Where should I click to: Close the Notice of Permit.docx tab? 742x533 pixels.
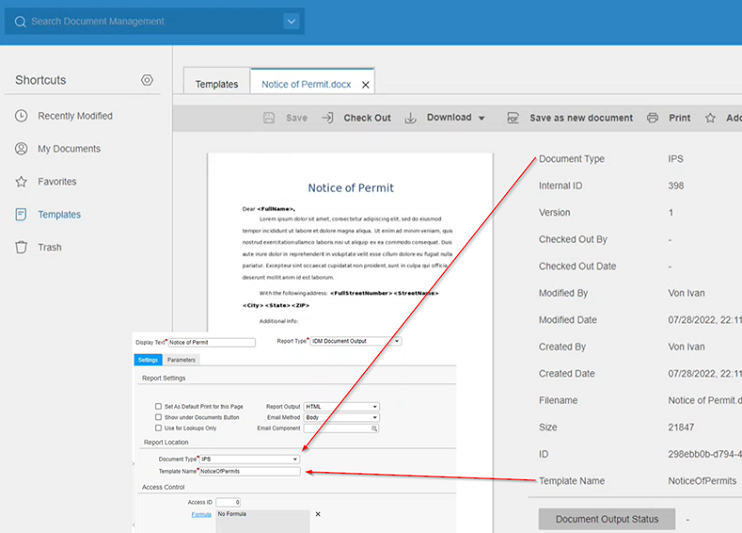[365, 86]
